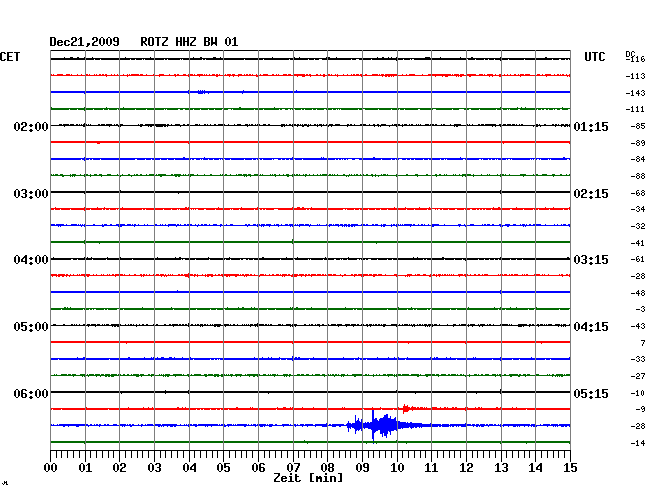Image resolution: width=650 pixels, height=494 pixels.
Task: Select minute tick label 07
Action: [x=293, y=468]
